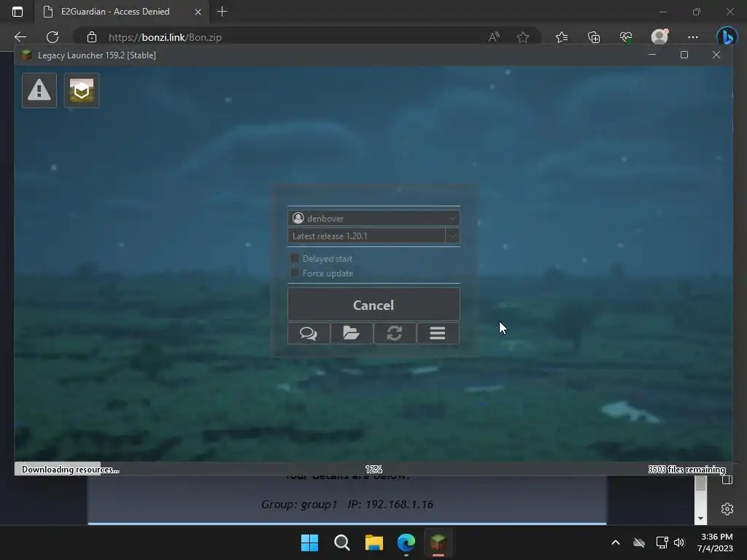Switch to Microsoft Edge on taskbar

(406, 542)
